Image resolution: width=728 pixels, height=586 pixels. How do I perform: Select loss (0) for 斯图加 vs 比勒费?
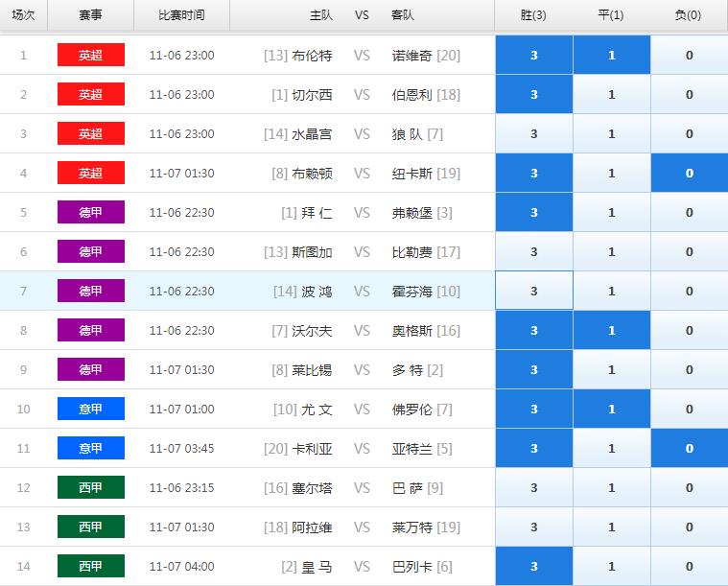[x=689, y=251]
